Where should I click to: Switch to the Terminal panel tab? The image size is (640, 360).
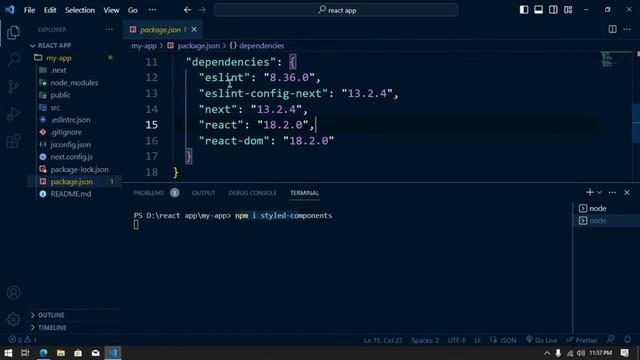coord(304,193)
